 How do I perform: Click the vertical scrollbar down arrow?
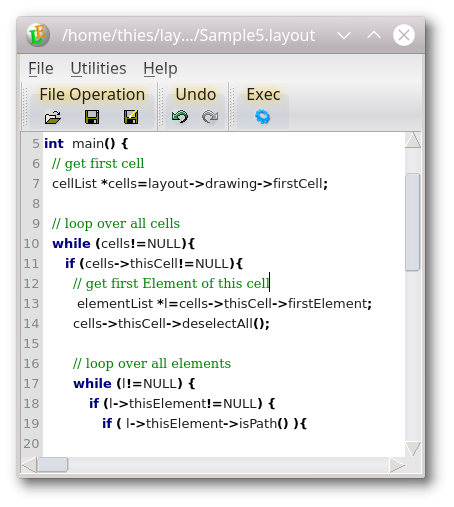(413, 449)
